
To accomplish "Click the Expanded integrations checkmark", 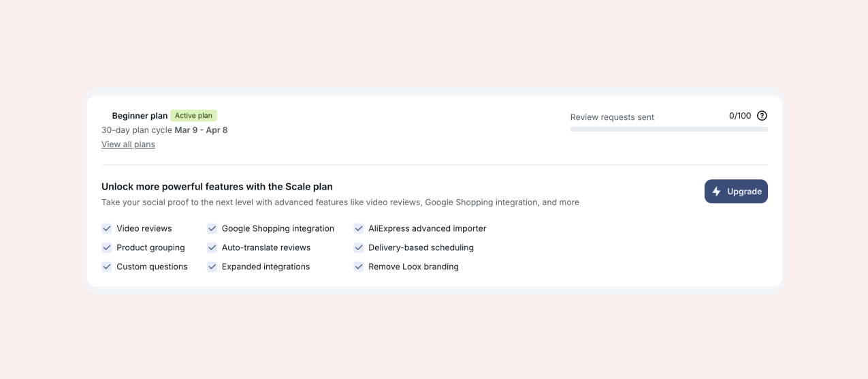I will point(212,267).
